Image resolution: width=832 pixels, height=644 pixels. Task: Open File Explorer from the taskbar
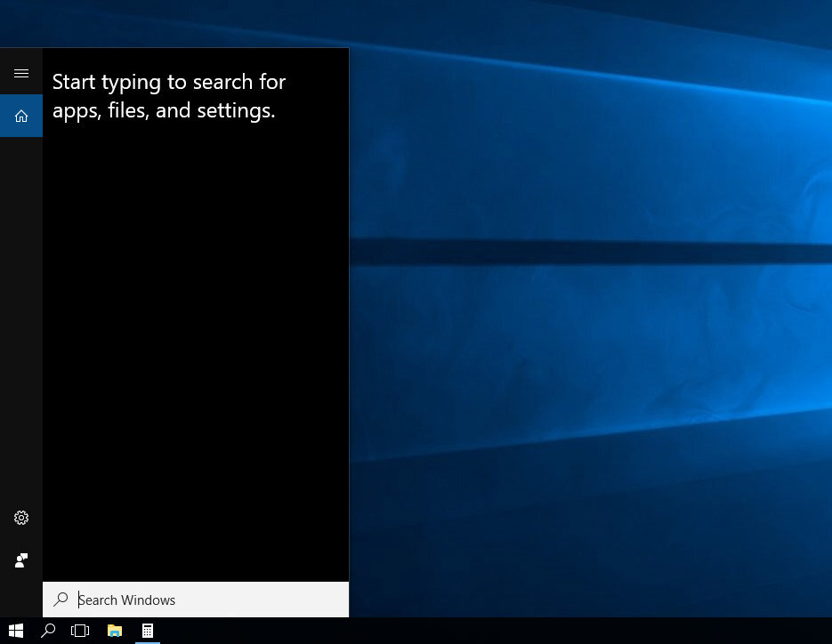pos(115,631)
